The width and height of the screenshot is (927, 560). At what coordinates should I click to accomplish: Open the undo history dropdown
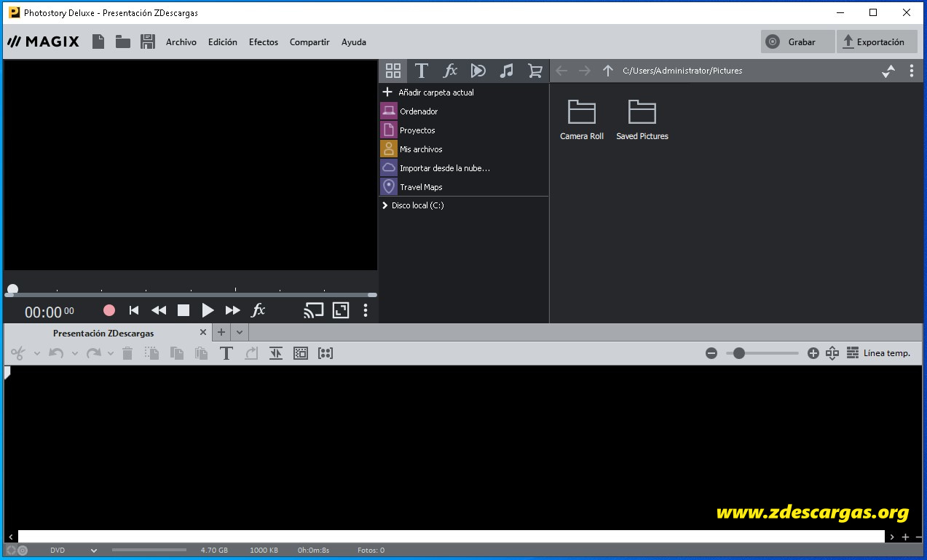(74, 354)
